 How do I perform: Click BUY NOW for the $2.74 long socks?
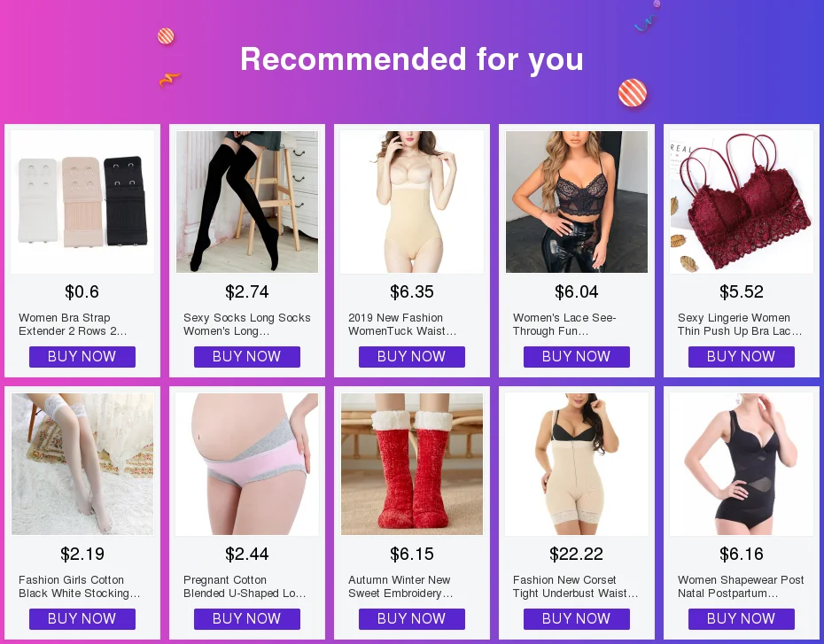coord(247,357)
